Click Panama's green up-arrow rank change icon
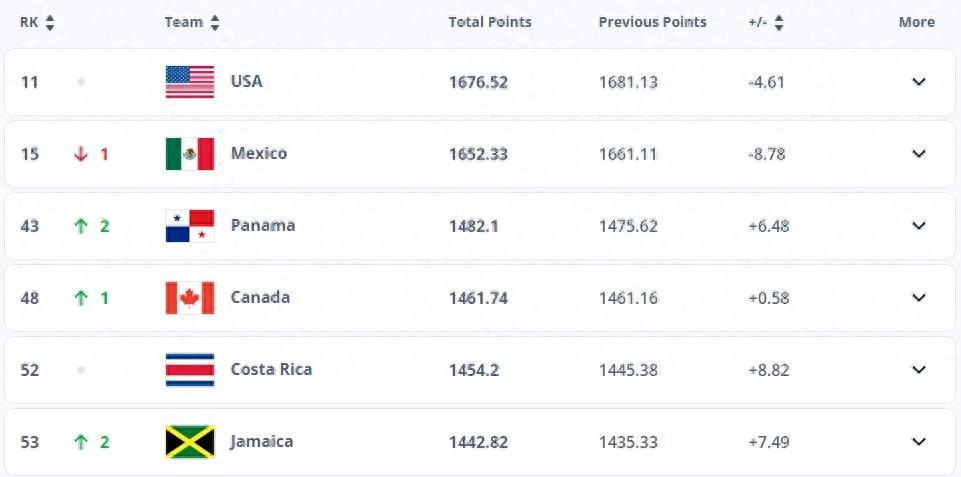Screen dimensions: 961x477 [81, 226]
